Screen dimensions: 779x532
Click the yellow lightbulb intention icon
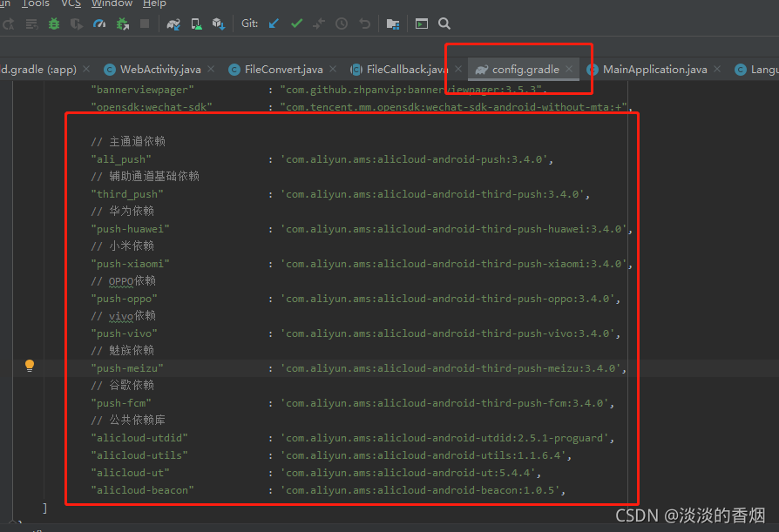tap(30, 366)
